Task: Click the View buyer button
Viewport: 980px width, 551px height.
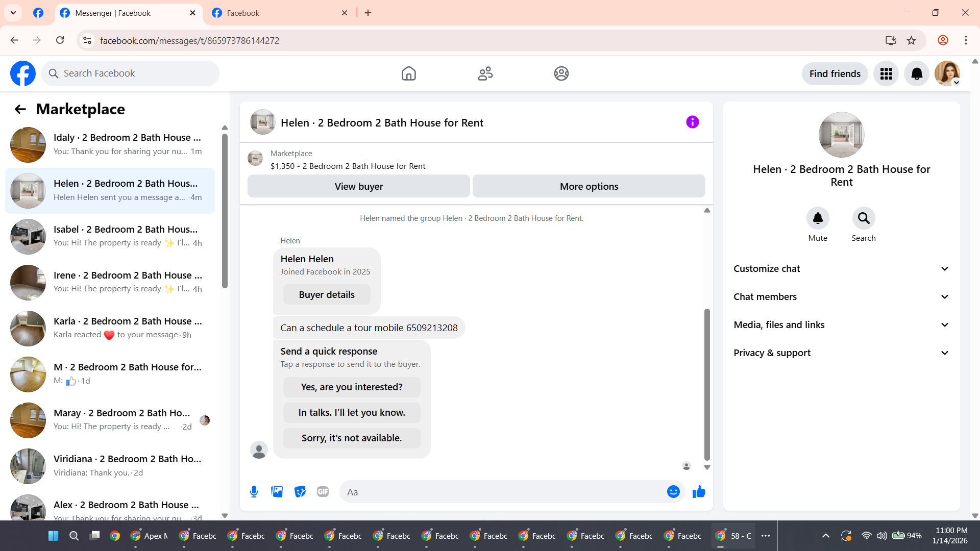Action: (358, 187)
